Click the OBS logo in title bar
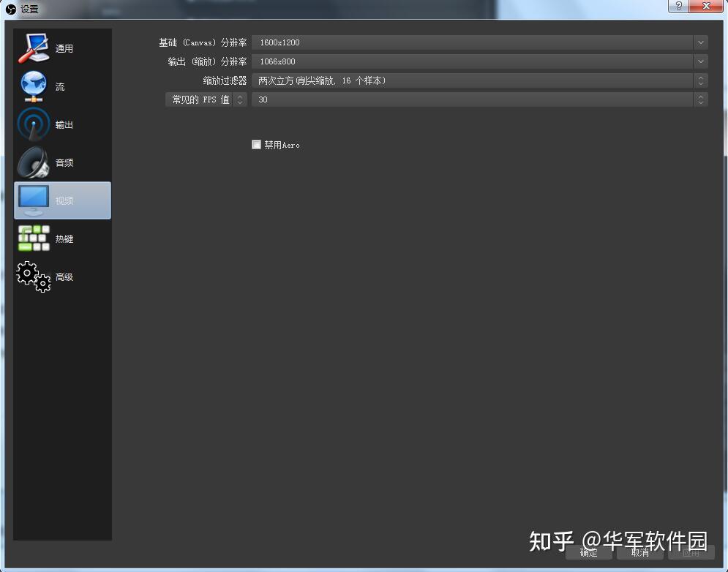The image size is (728, 572). [x=11, y=10]
